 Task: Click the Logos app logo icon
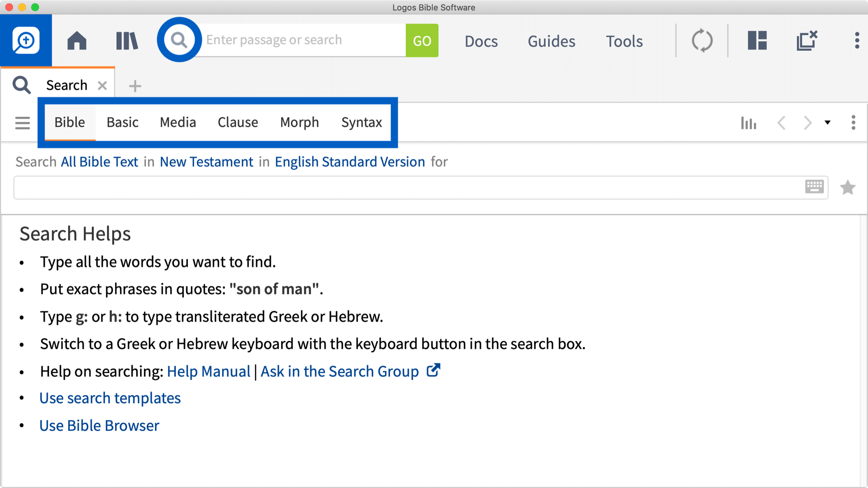(26, 40)
